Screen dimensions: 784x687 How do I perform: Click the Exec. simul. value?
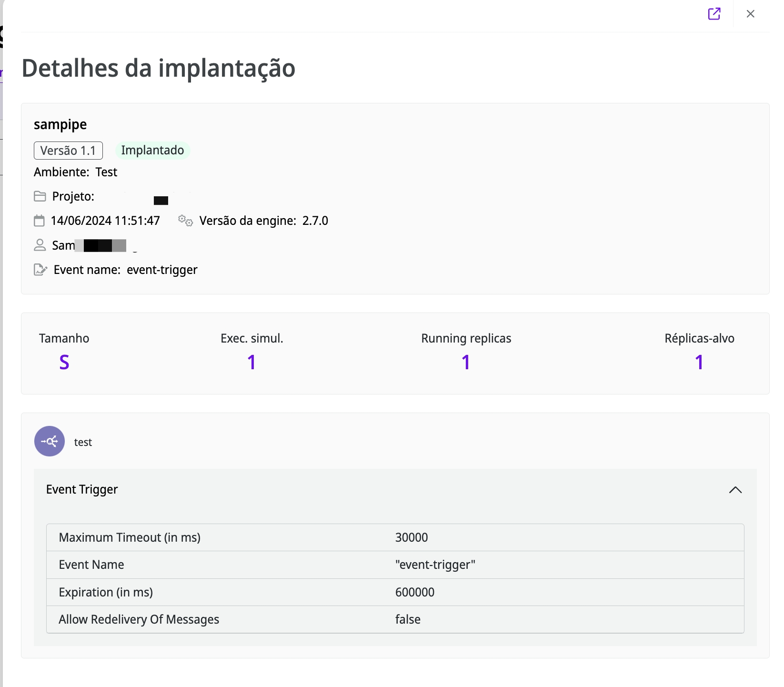click(x=252, y=363)
